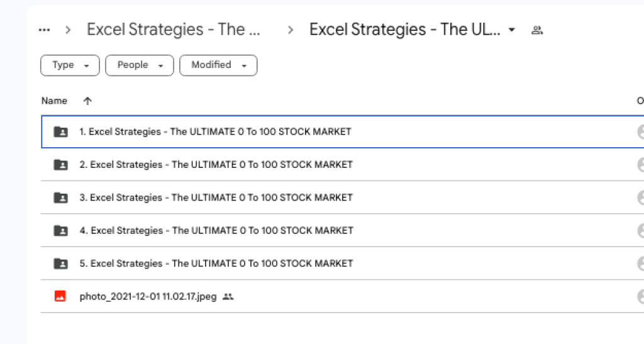Show hidden breadcrumb folders via ellipsis
The width and height of the screenshot is (644, 344).
tap(44, 30)
